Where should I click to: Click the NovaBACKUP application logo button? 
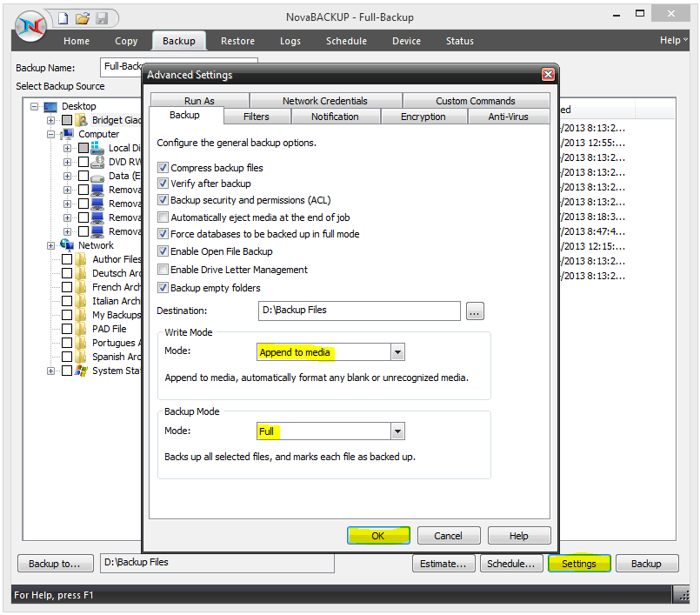coord(30,26)
